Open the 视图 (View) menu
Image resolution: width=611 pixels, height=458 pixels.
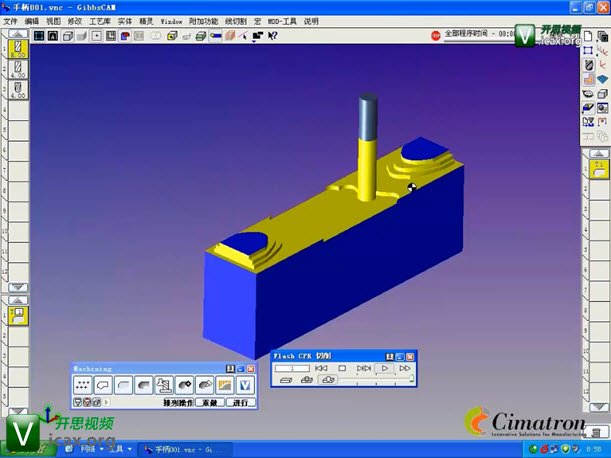(x=53, y=21)
